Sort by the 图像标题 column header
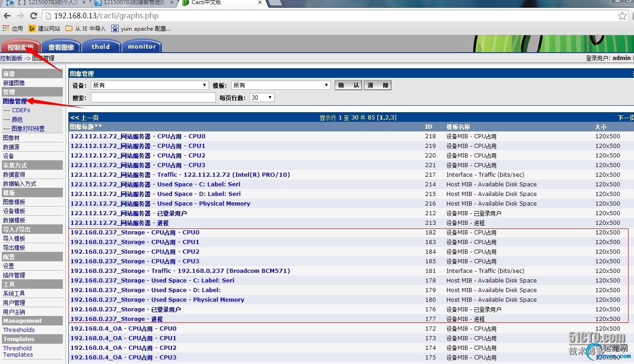Screen dimensions: 634x364 (86, 127)
